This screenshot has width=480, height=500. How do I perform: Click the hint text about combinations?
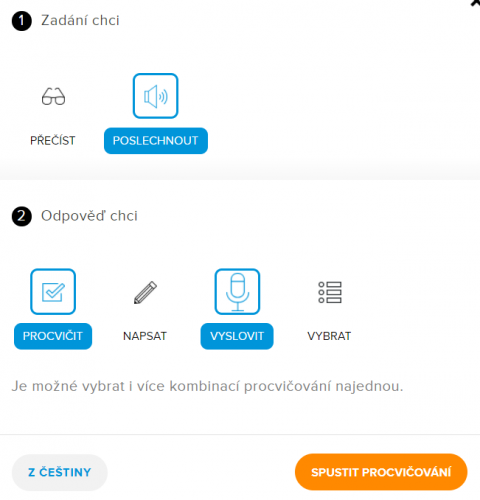click(x=207, y=386)
